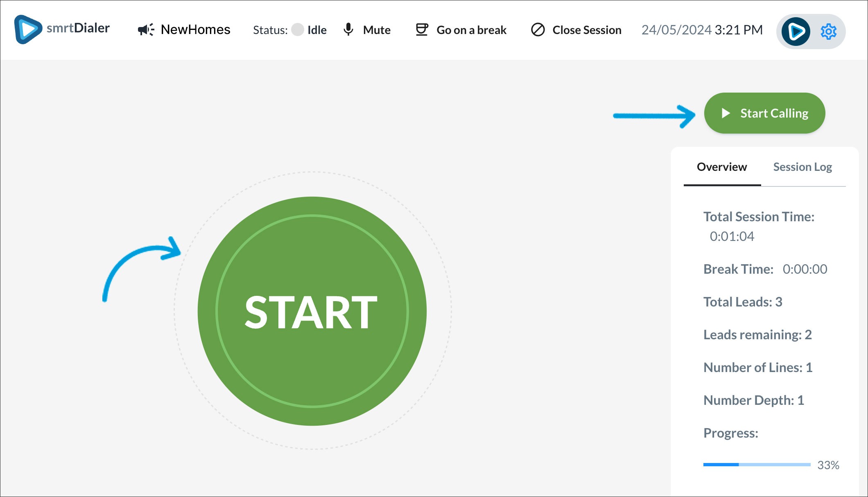The width and height of the screenshot is (868, 497).
Task: Toggle Mute in top bar
Action: point(377,30)
